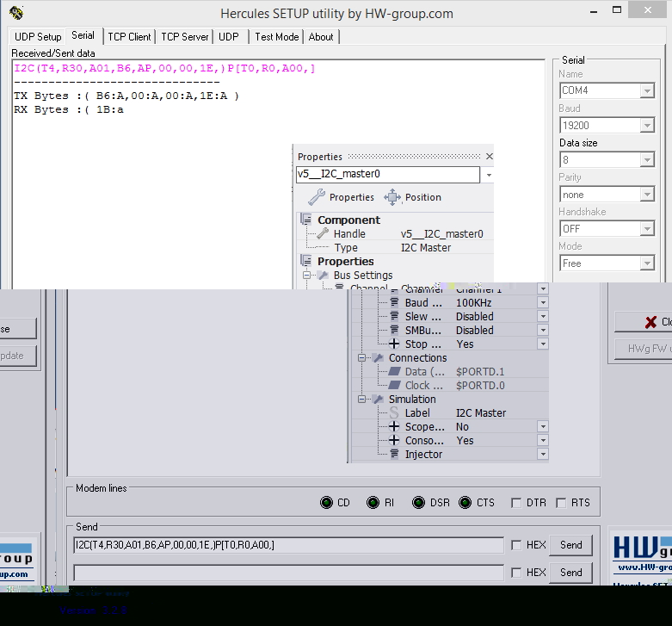Open the Slew Disabled value dropdown
The width and height of the screenshot is (672, 626).
pyautogui.click(x=543, y=316)
